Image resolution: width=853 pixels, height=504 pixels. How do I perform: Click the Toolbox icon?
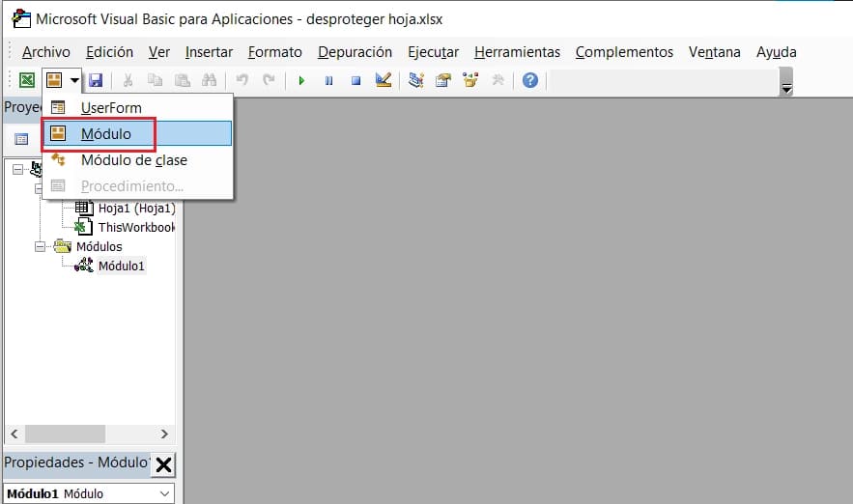[x=498, y=80]
